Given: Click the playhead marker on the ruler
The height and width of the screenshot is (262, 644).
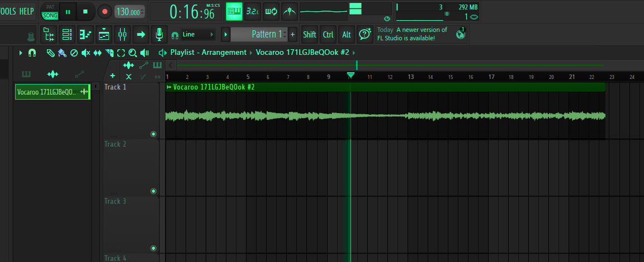Looking at the screenshot, I should point(351,75).
